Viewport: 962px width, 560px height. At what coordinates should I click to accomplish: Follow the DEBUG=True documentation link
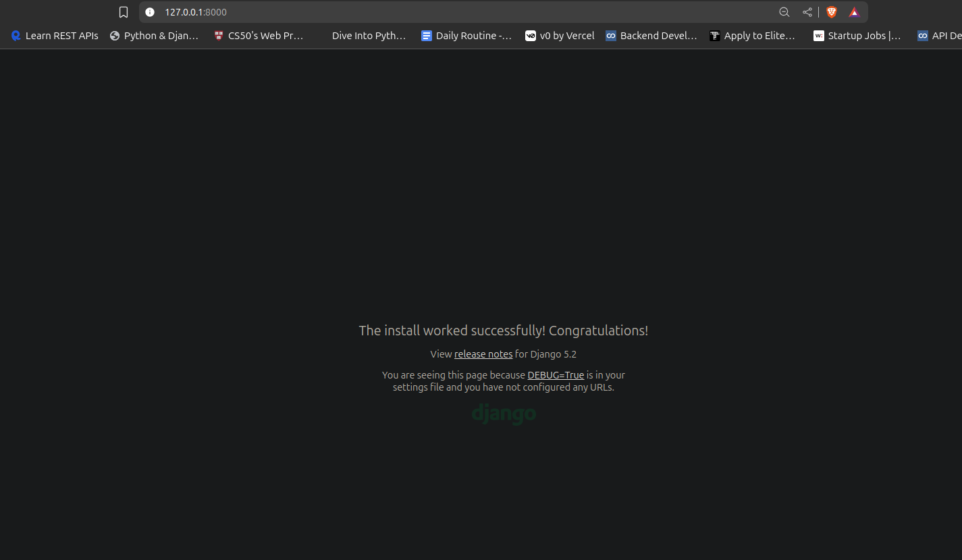click(556, 375)
